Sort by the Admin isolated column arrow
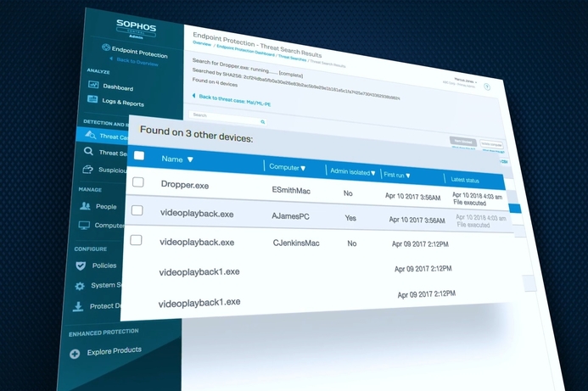This screenshot has height=391, width=588. [x=372, y=173]
